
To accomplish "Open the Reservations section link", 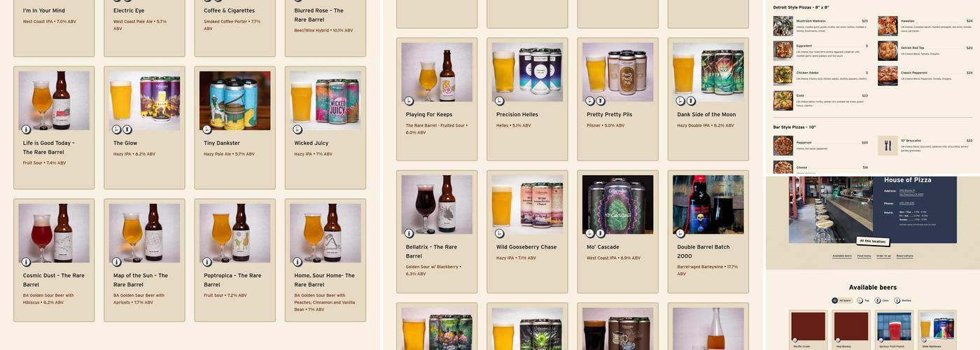I will tap(904, 256).
